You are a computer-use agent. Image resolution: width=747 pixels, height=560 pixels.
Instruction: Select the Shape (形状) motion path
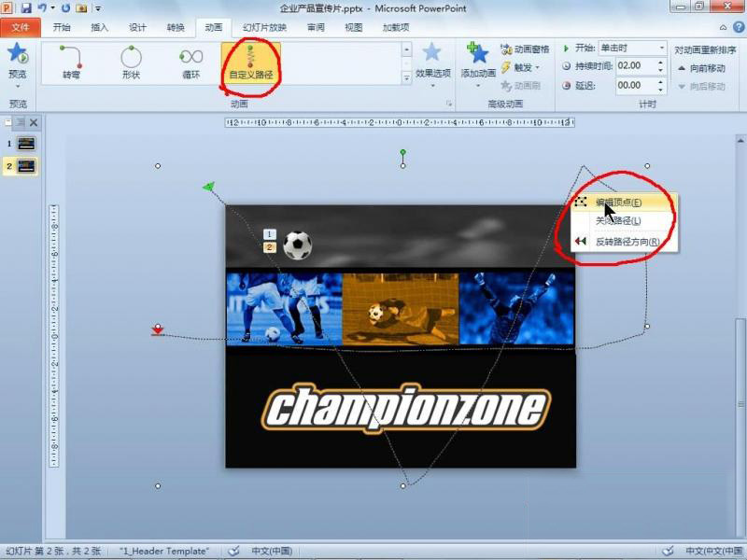(131, 62)
